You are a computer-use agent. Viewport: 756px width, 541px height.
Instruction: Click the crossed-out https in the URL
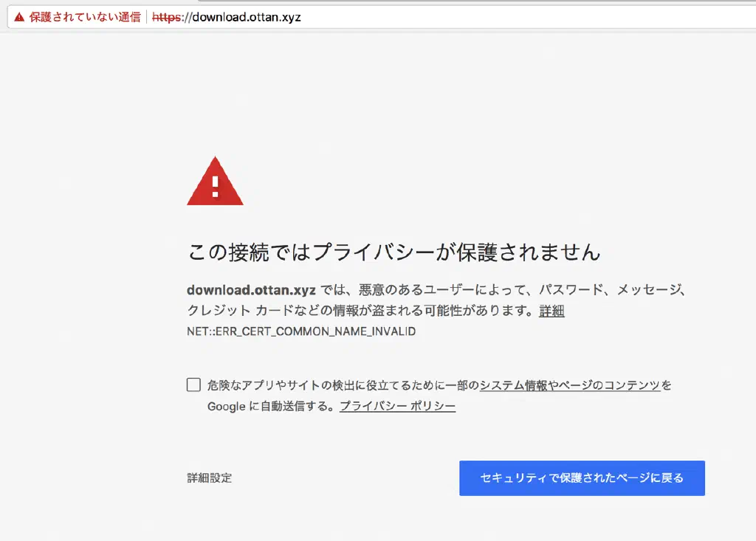(167, 17)
